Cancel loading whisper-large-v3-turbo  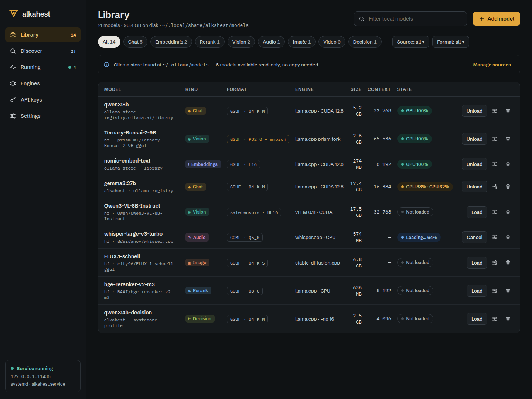tap(474, 237)
